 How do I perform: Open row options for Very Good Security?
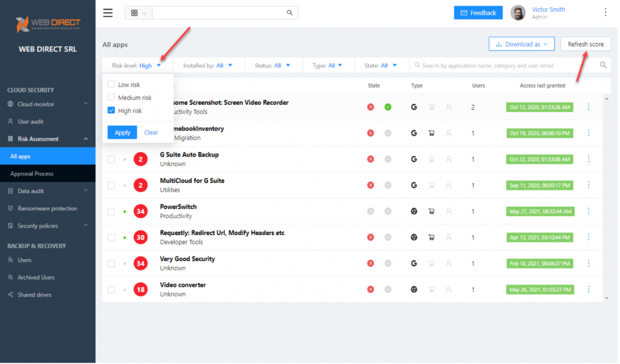[x=590, y=264]
